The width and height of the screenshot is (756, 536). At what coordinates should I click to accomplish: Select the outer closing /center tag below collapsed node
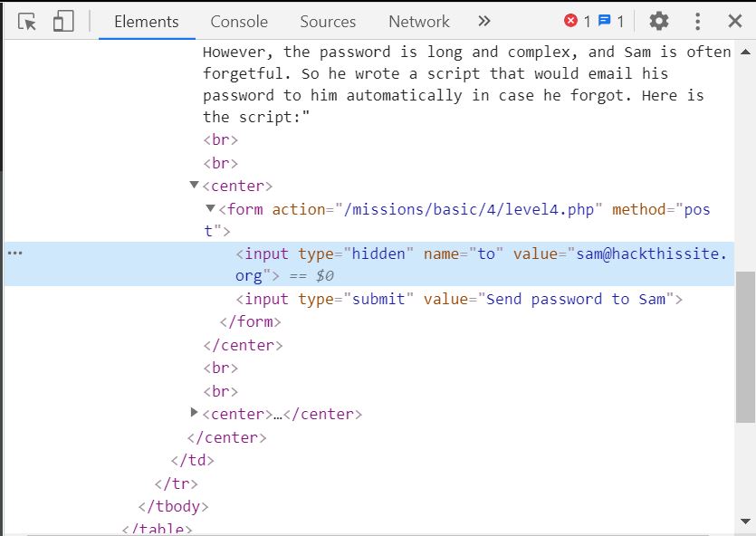click(227, 437)
